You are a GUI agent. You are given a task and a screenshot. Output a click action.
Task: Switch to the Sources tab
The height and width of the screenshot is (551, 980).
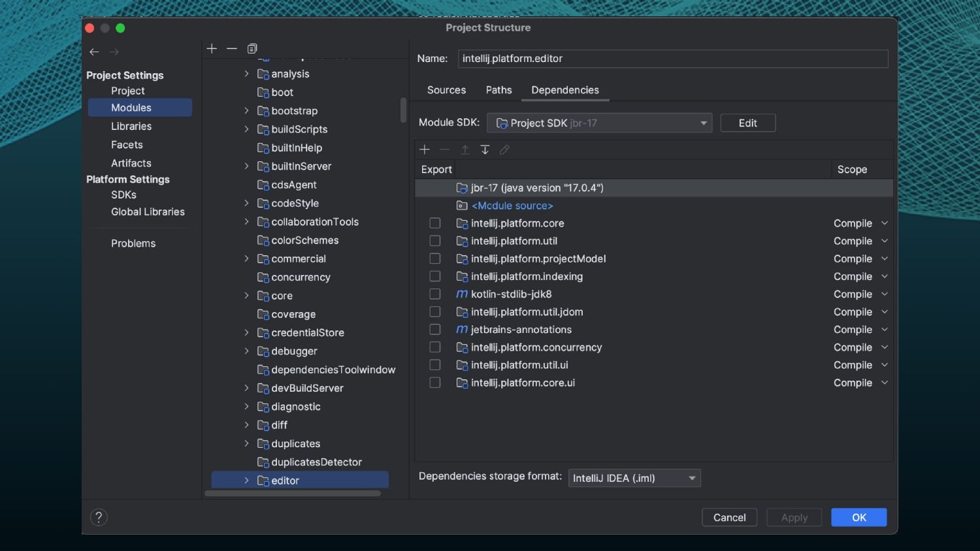(446, 90)
